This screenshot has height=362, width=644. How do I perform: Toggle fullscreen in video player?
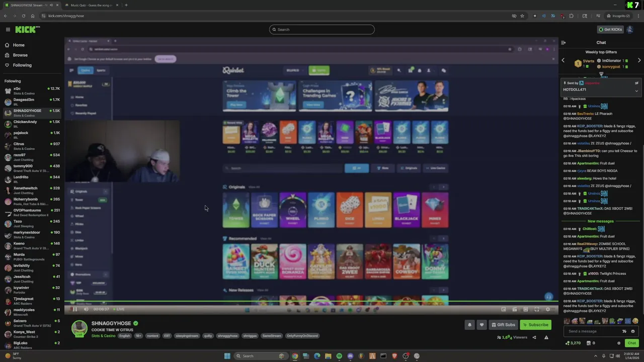pos(537,310)
